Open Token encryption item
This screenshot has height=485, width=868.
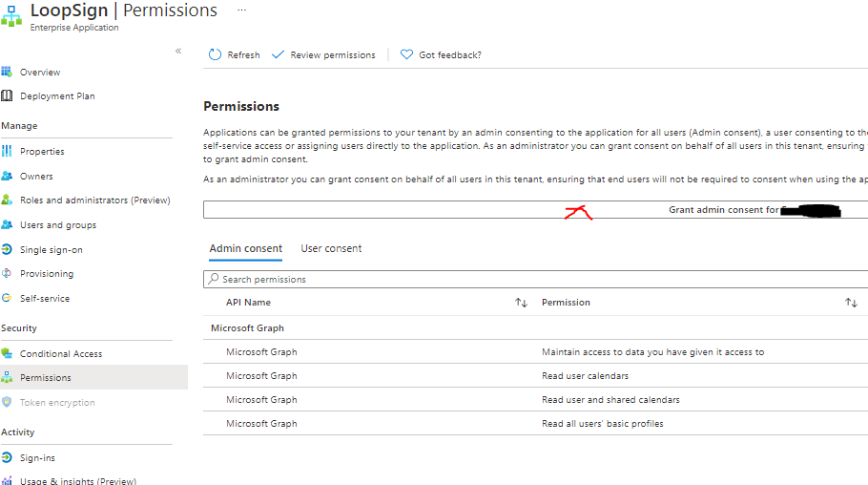57,402
